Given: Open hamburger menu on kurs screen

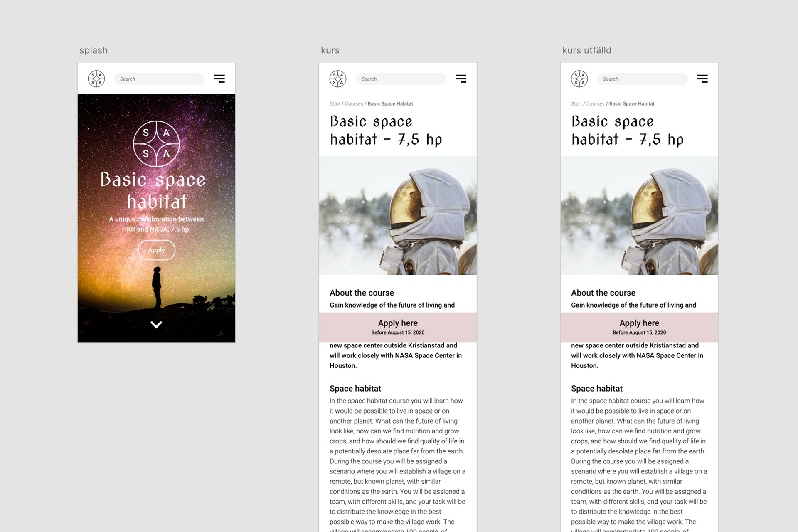Looking at the screenshot, I should tap(461, 79).
